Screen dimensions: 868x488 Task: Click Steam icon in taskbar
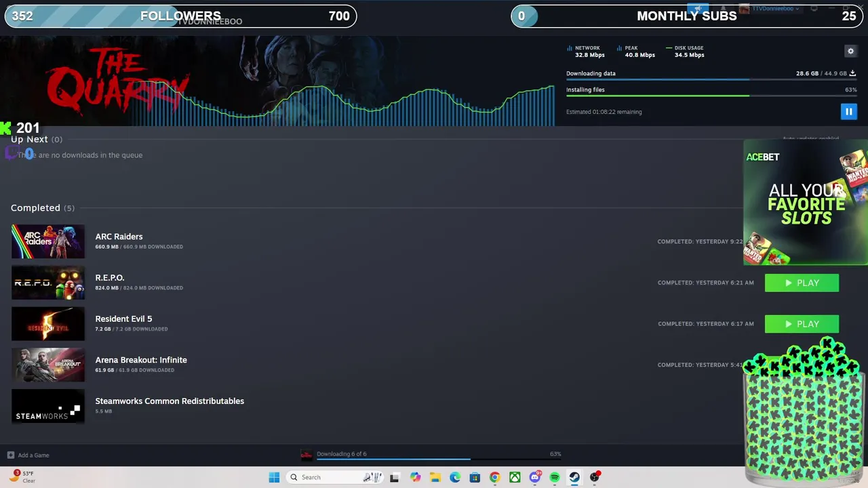coord(574,477)
